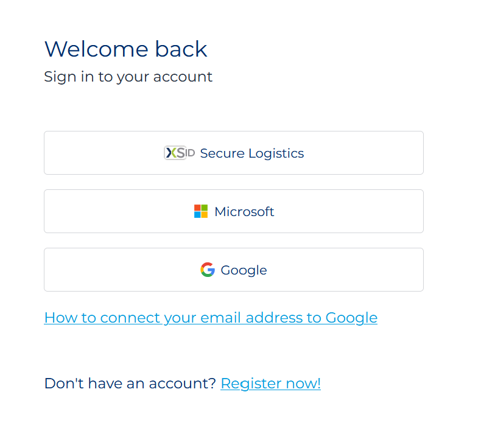Open How to connect email to Google
Viewport: 481px width, 448px height.
click(211, 317)
